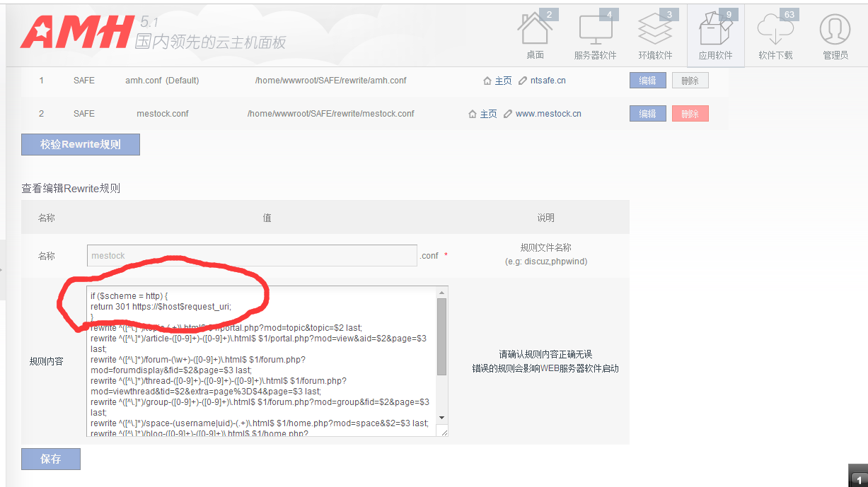
Task: Click 校验Rewrite规则 button
Action: pos(80,144)
